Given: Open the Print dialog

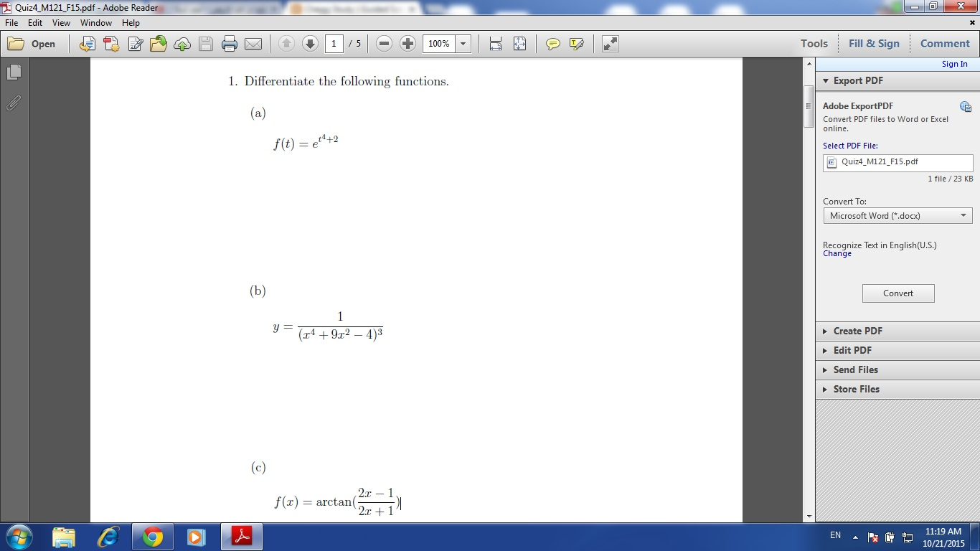Looking at the screenshot, I should pyautogui.click(x=229, y=44).
